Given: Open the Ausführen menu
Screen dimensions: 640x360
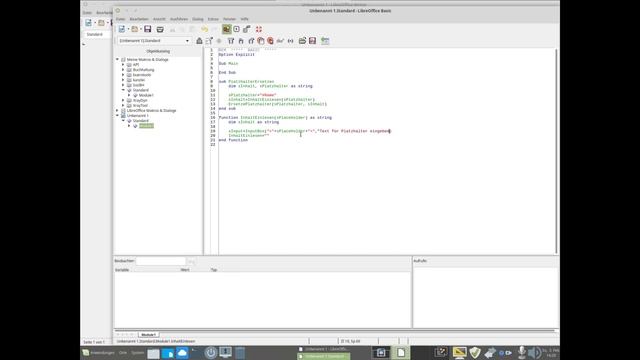Looking at the screenshot, I should pos(179,19).
